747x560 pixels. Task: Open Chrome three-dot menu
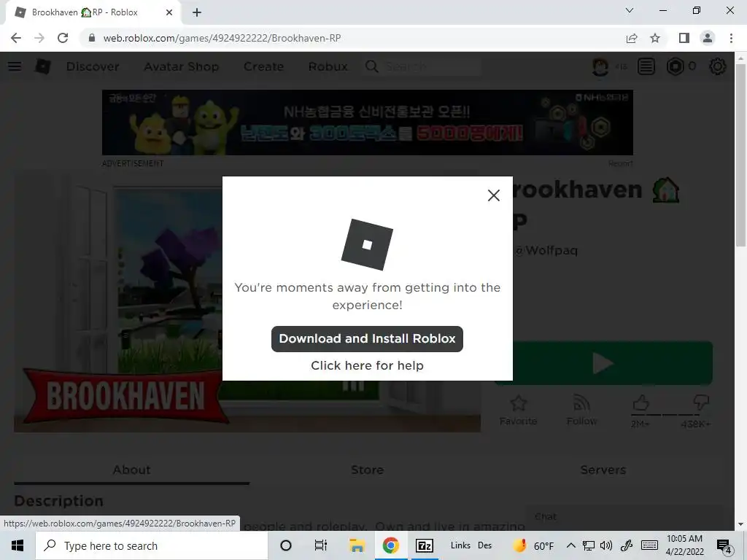click(731, 38)
